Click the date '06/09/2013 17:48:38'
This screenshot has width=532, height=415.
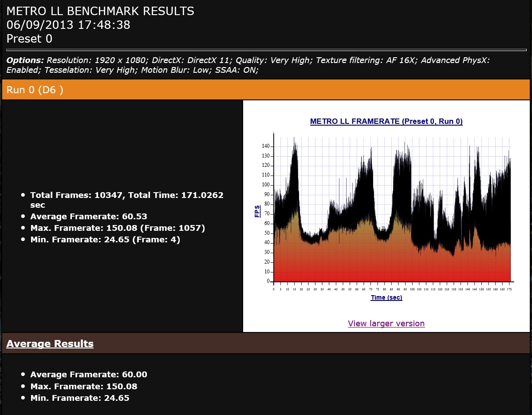68,25
